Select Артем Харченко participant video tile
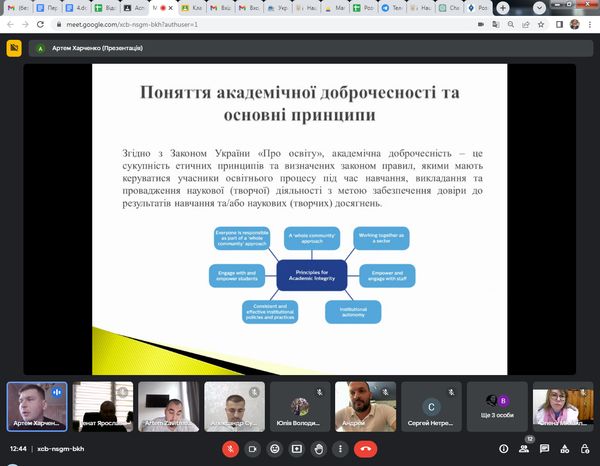The height and width of the screenshot is (466, 600). coord(37,405)
